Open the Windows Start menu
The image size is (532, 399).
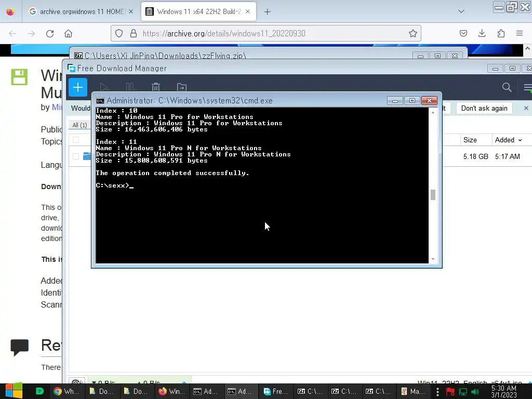click(14, 391)
